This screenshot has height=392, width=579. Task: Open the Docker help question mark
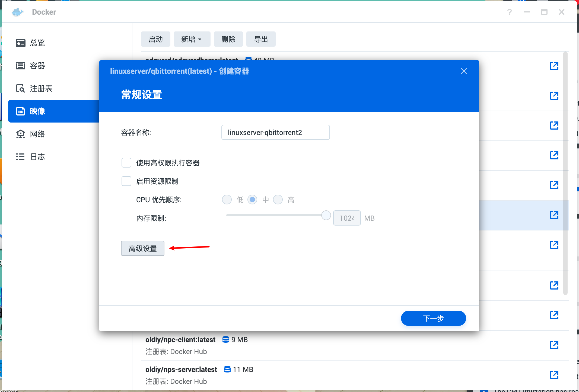[x=510, y=12]
